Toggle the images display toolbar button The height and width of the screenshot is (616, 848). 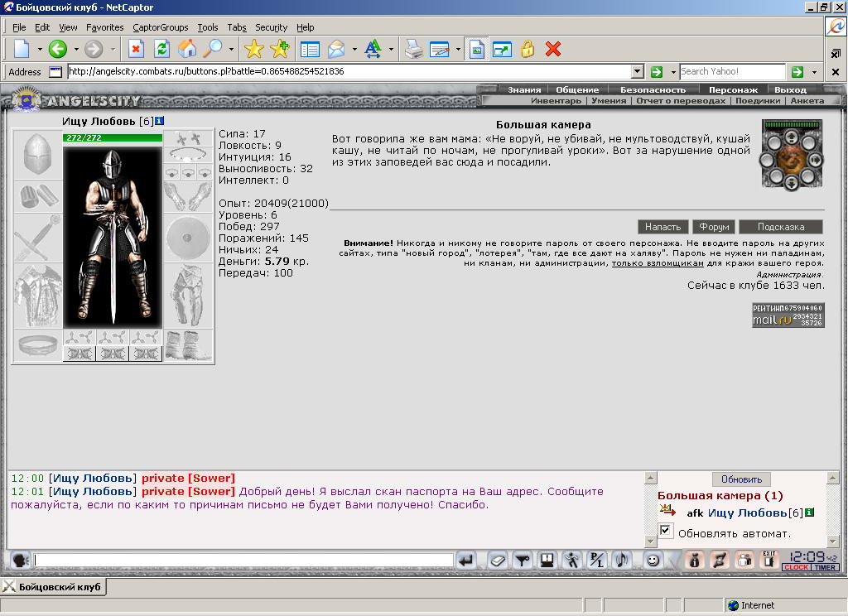pos(476,49)
